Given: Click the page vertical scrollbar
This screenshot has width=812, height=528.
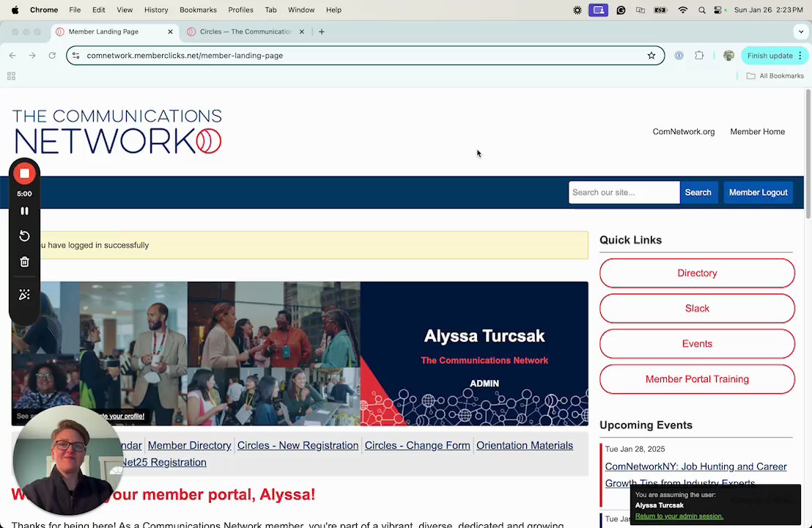Looking at the screenshot, I should point(808,153).
